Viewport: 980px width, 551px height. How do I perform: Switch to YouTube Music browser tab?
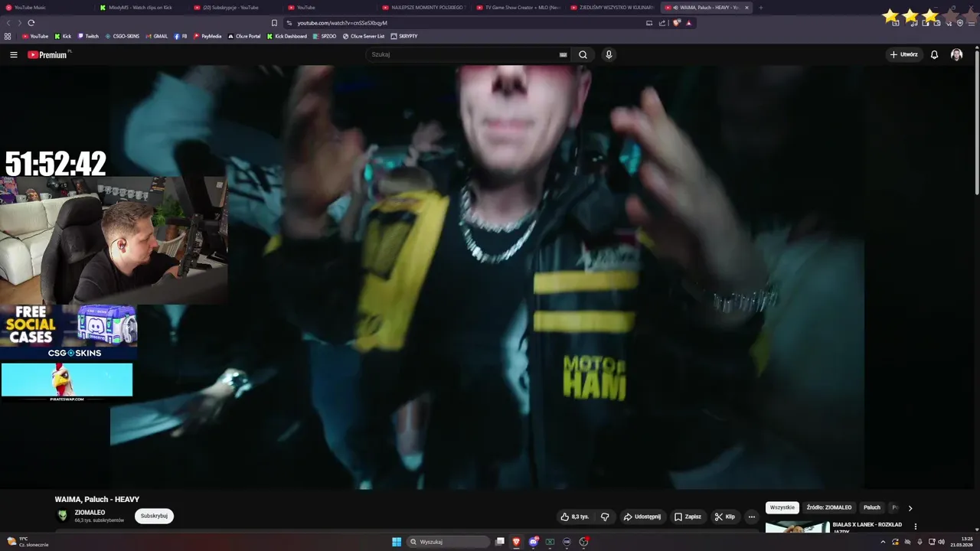[46, 8]
